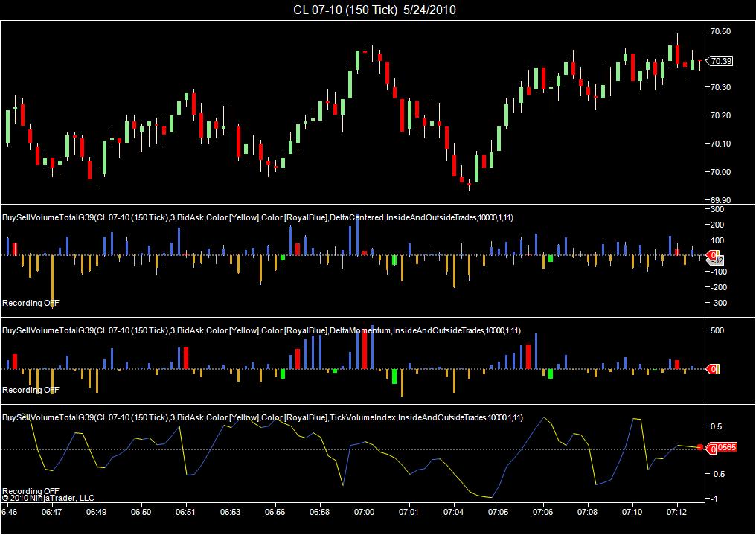The height and width of the screenshot is (535, 756).
Task: Click Recording OFF in the DeltaMomentum panel
Action: (31, 390)
